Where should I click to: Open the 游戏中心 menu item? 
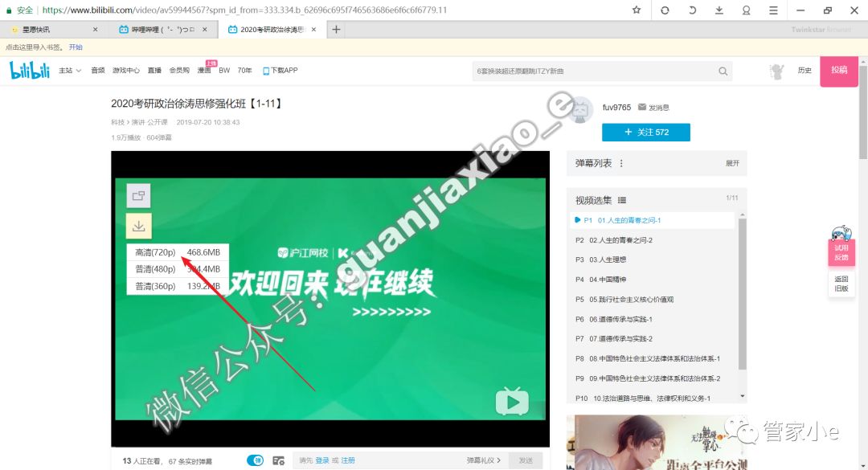click(125, 71)
